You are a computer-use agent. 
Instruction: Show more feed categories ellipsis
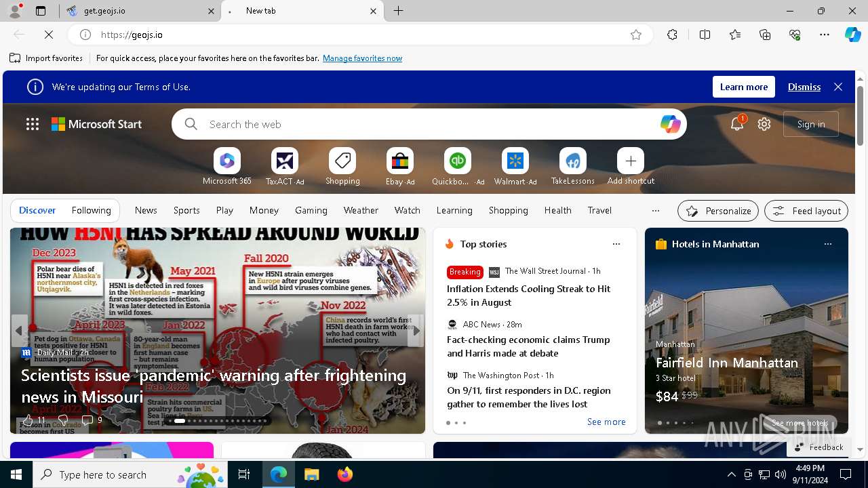[655, 211]
